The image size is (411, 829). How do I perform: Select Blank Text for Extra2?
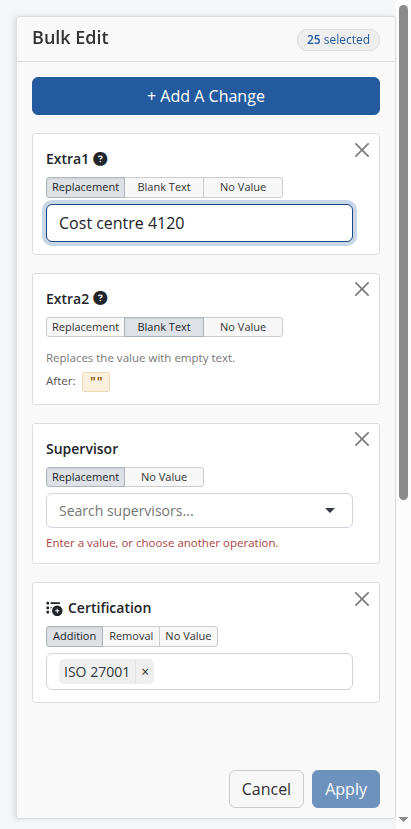[164, 327]
